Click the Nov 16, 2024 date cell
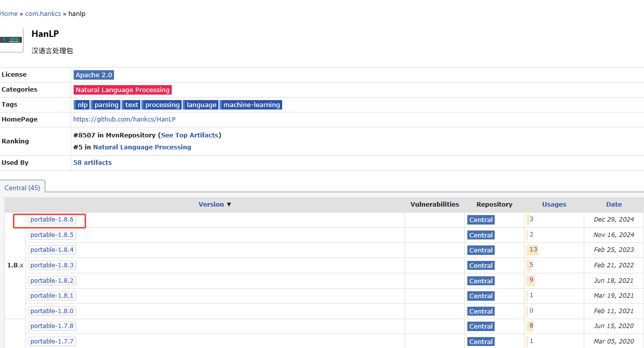This screenshot has width=644, height=348. pos(614,235)
